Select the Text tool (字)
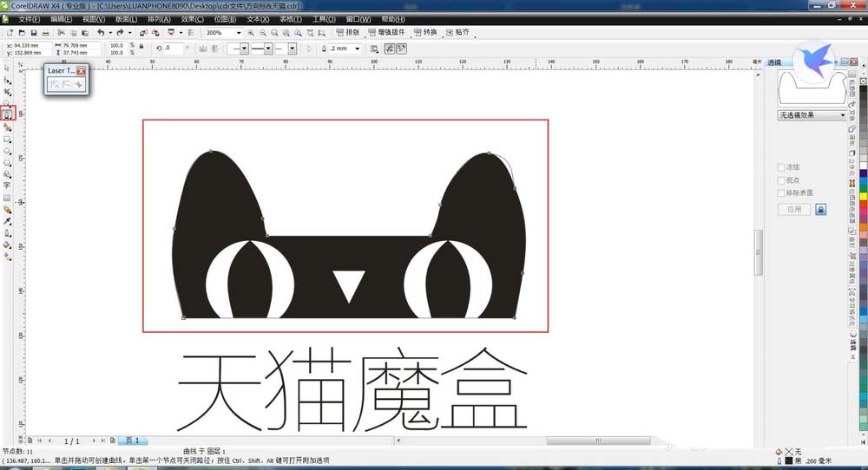 point(7,186)
